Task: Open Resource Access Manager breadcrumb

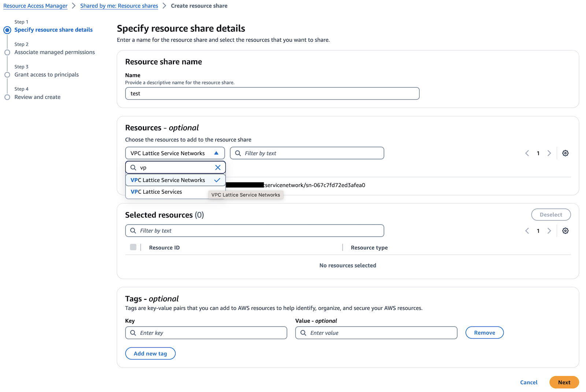Action: coord(36,6)
